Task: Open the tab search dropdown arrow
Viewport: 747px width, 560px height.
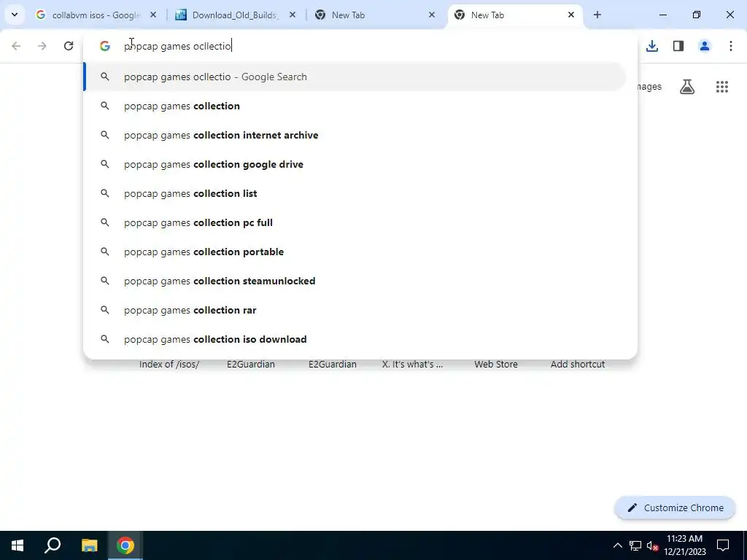Action: pyautogui.click(x=15, y=15)
